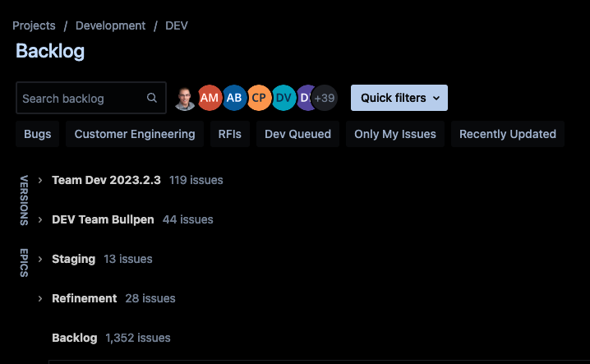Click the Team Dev 2023.2.3 sprint name

pos(106,180)
